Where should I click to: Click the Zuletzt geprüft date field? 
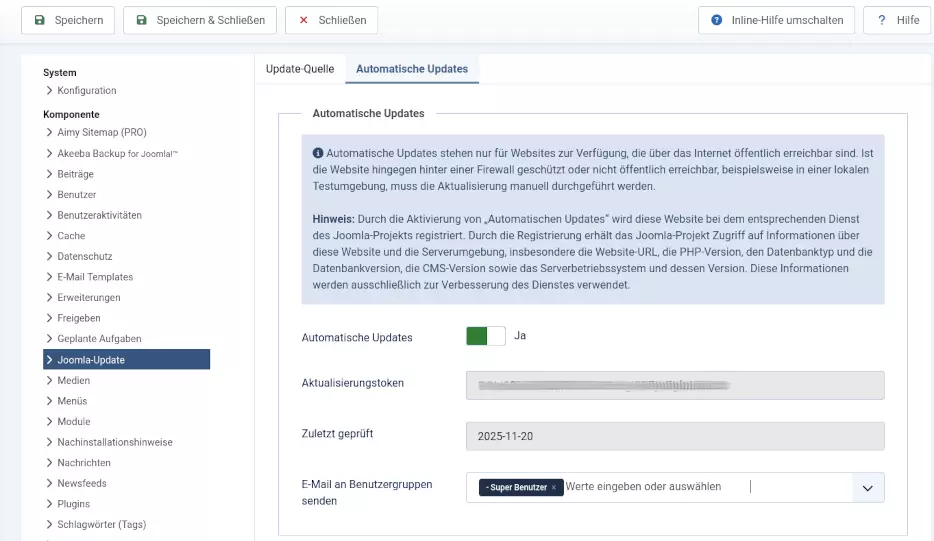click(x=675, y=436)
